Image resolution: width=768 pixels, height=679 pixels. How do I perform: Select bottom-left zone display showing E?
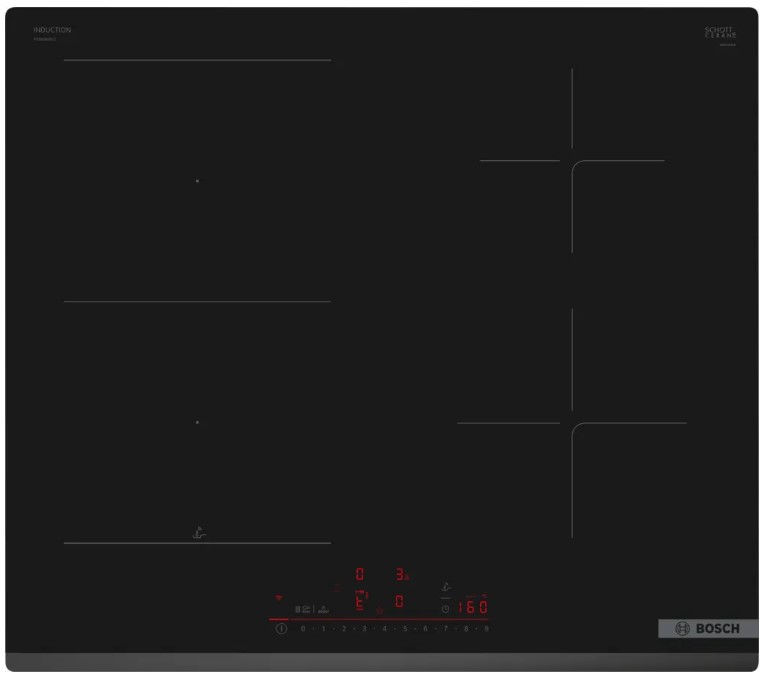pos(361,601)
